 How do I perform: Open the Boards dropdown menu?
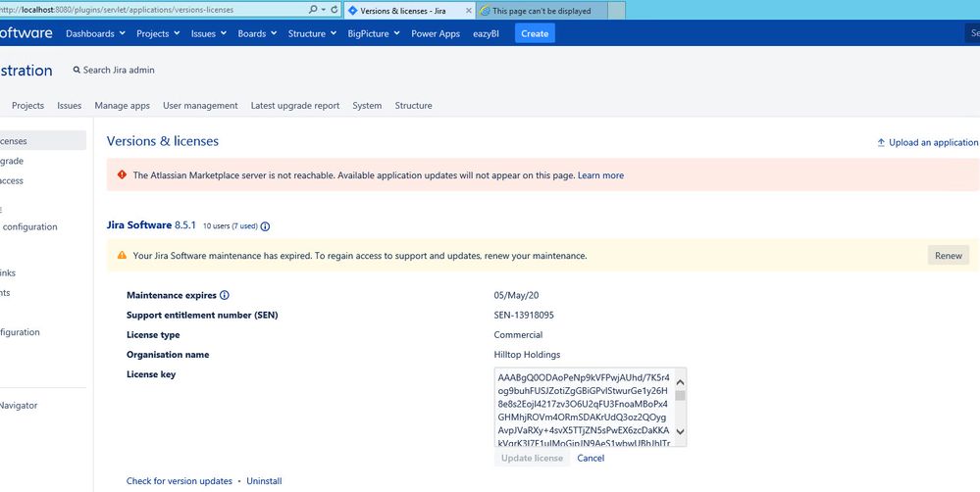click(x=257, y=33)
